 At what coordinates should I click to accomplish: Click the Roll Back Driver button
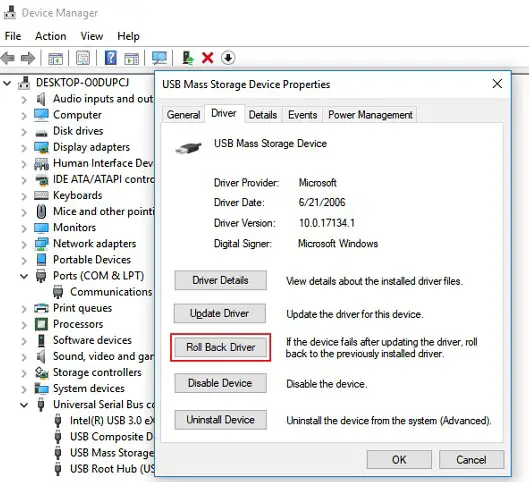click(x=221, y=347)
